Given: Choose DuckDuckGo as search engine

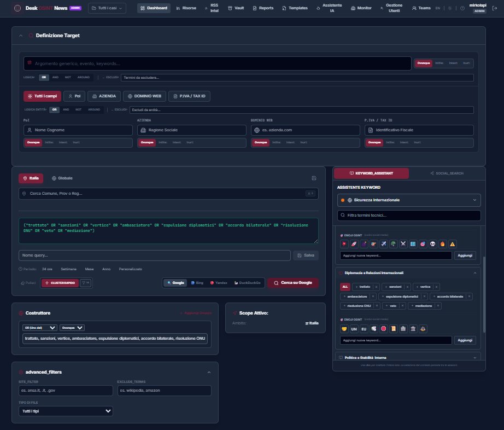Looking at the screenshot, I should pos(247,283).
